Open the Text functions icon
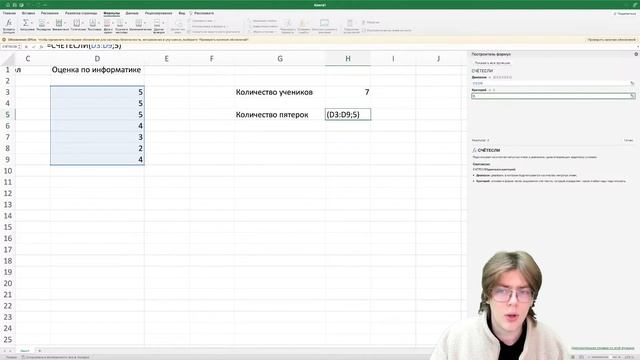 (x=93, y=23)
